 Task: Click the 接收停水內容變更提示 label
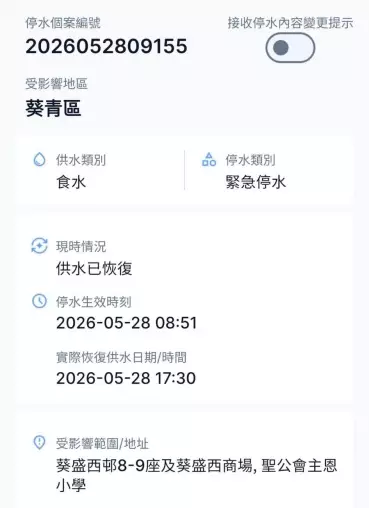tap(290, 23)
